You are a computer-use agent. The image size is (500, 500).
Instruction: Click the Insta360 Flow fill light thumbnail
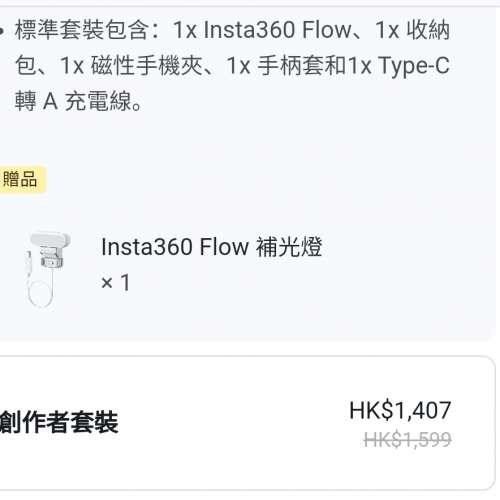pyautogui.click(x=48, y=269)
